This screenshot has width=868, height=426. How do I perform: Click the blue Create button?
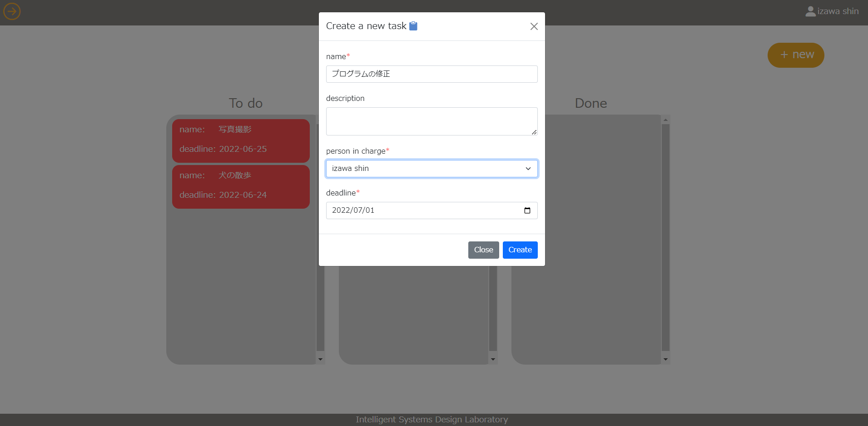(520, 250)
